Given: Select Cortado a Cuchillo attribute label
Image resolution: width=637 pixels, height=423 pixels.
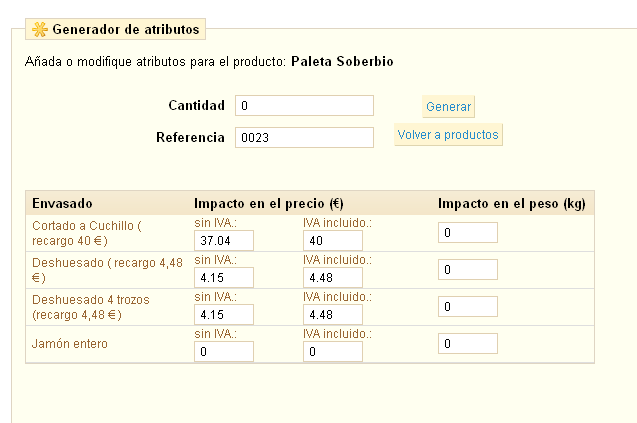Looking at the screenshot, I should point(86,233).
